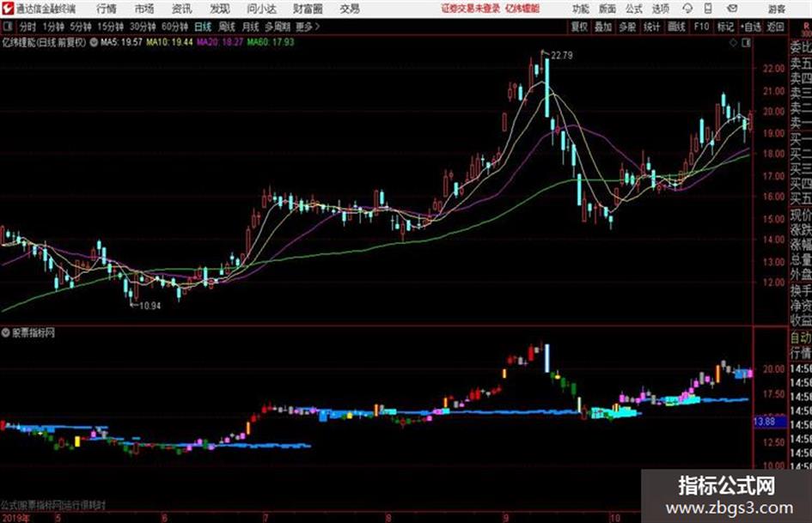Click the MA60: 17.93 indicator label

(x=271, y=42)
